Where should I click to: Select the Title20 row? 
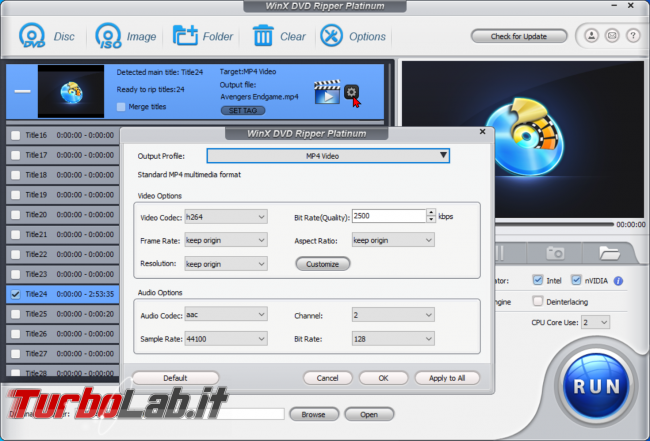(x=63, y=215)
